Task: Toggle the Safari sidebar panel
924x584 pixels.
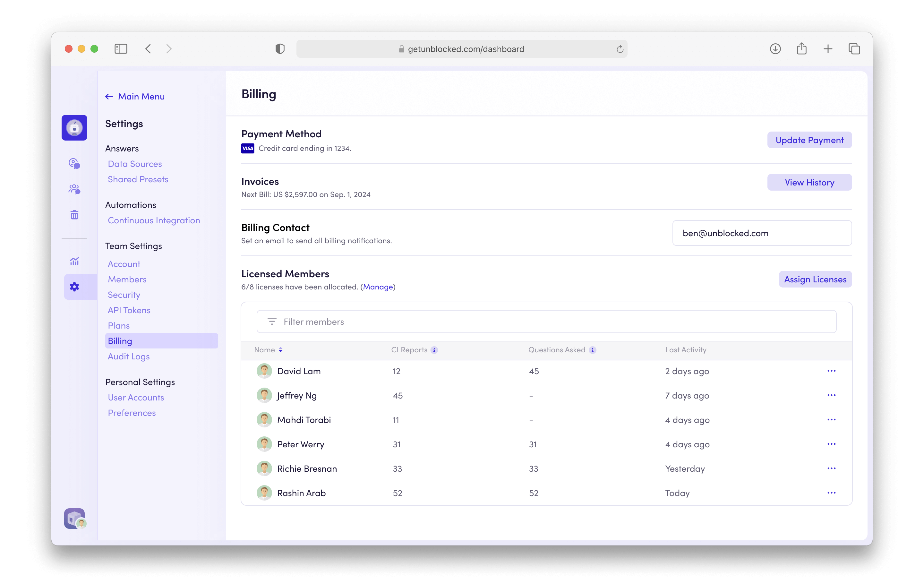Action: (x=121, y=49)
